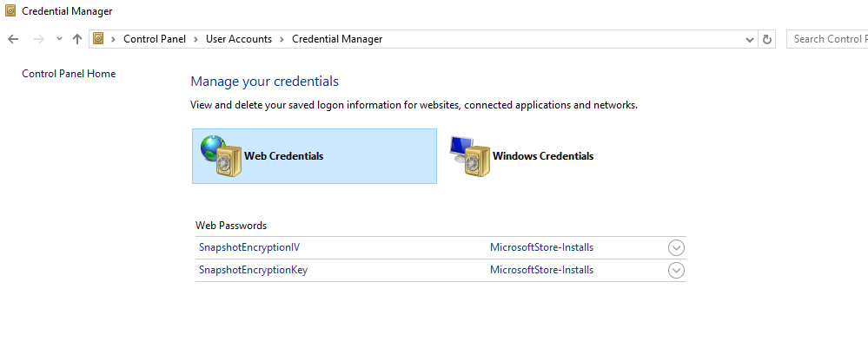Click the SnapshotEncryptionKey entry name
Image resolution: width=868 pixels, height=361 pixels.
[253, 270]
